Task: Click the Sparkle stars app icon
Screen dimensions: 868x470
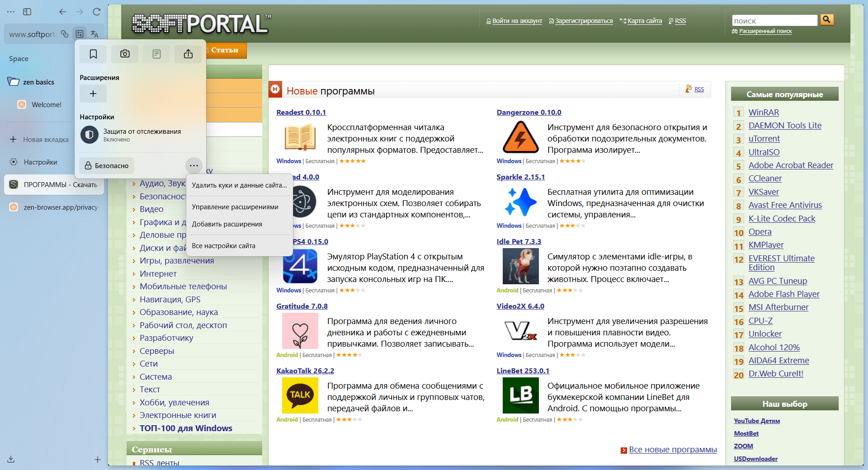Action: 521,202
